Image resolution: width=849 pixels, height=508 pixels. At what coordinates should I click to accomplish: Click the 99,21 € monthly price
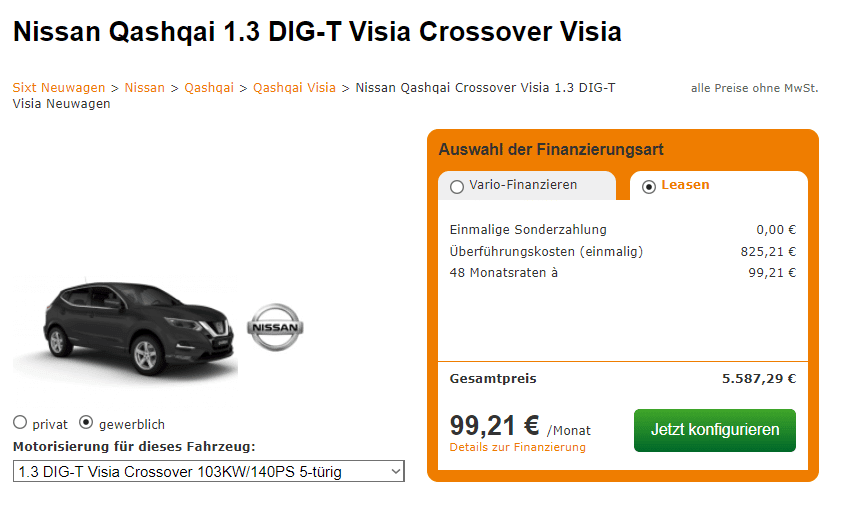[494, 425]
